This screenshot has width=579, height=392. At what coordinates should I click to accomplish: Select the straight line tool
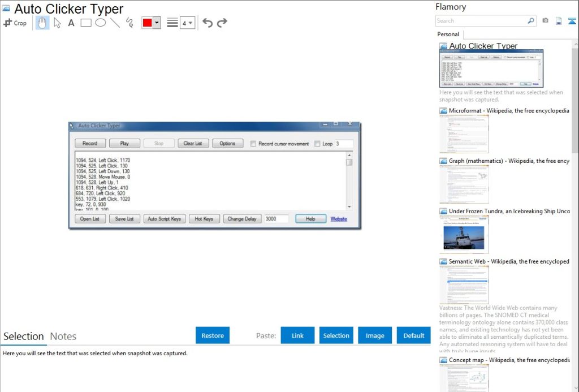coord(114,23)
